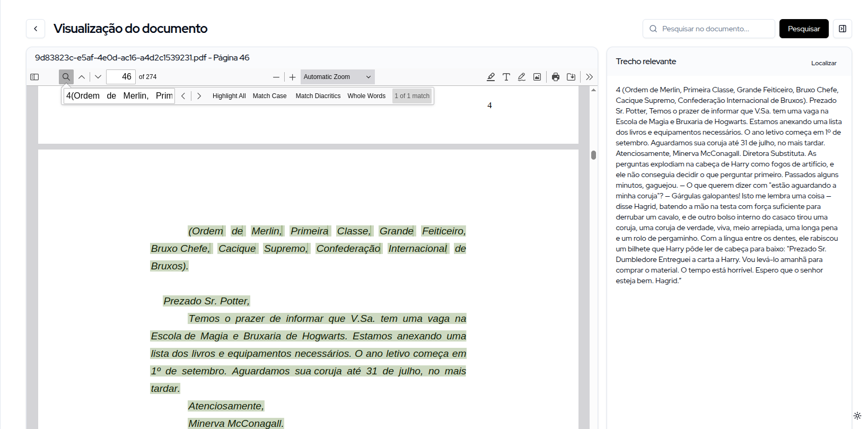This screenshot has height=429, width=868.
Task: Click the 'Trecho relevante' heading
Action: click(646, 62)
